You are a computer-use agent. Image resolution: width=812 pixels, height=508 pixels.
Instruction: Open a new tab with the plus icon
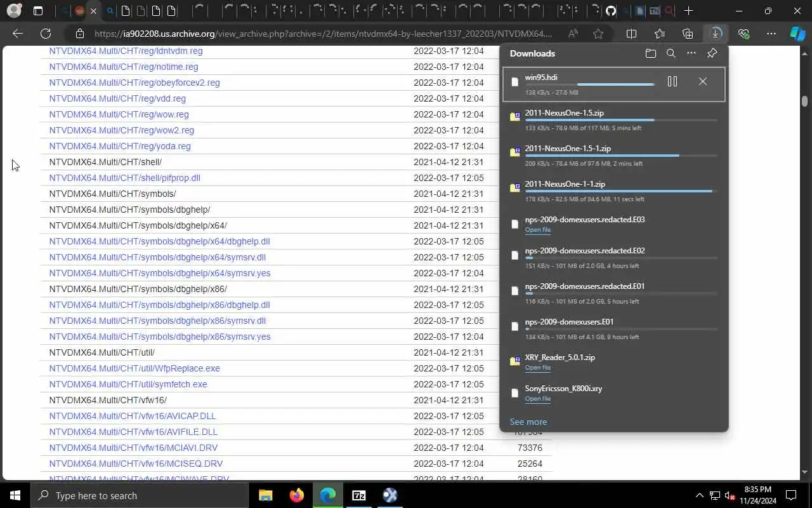pyautogui.click(x=688, y=11)
